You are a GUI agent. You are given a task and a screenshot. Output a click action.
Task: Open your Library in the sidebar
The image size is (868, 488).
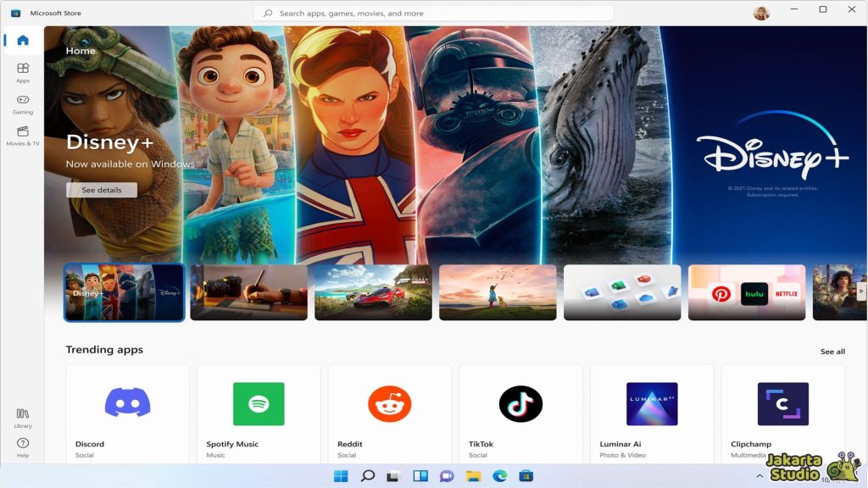tap(23, 418)
